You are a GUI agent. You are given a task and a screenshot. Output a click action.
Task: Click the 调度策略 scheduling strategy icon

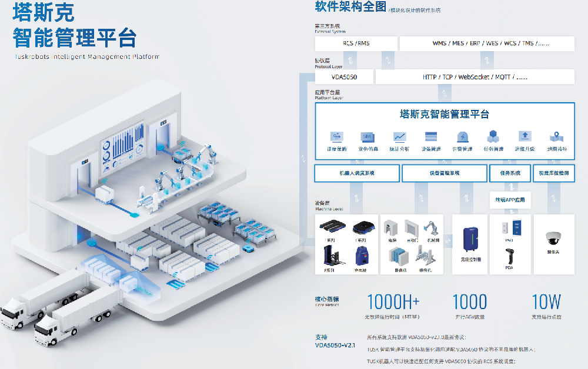pos(337,136)
